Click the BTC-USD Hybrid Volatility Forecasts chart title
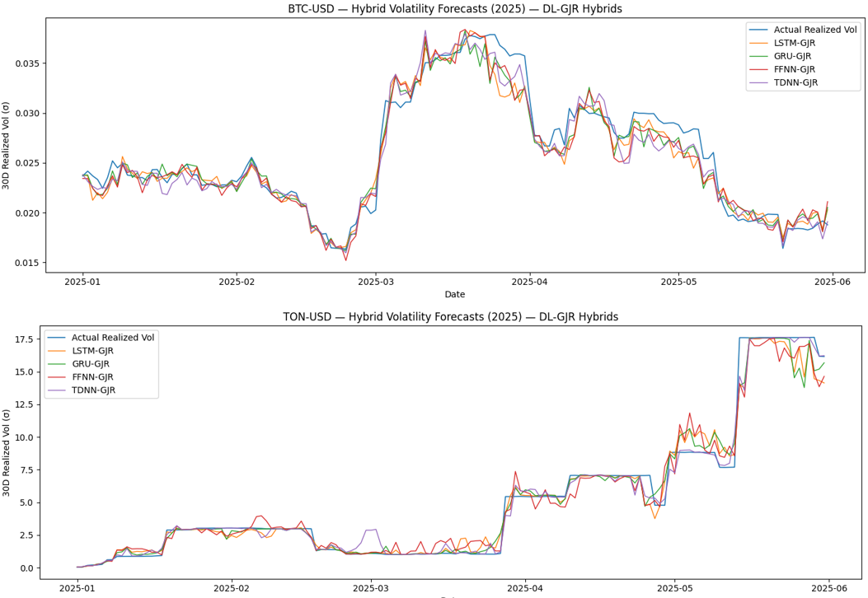This screenshot has width=868, height=598. pos(454,9)
